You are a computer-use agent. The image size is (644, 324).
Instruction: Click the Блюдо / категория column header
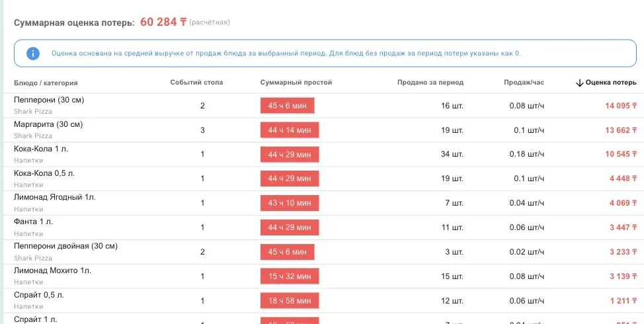(x=46, y=83)
